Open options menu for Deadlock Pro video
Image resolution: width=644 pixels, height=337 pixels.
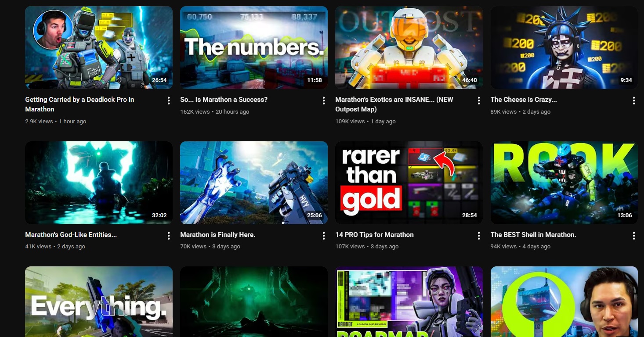pos(169,101)
